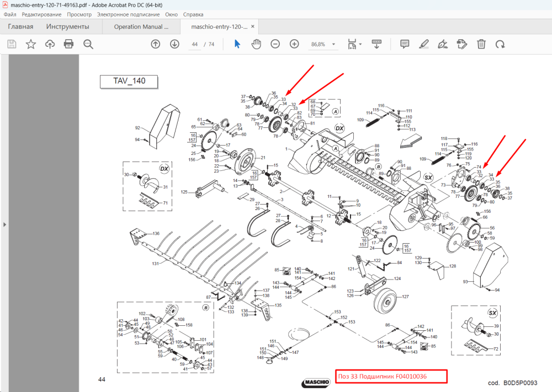Open the sign document pen tool
552x392 pixels.
(x=443, y=44)
